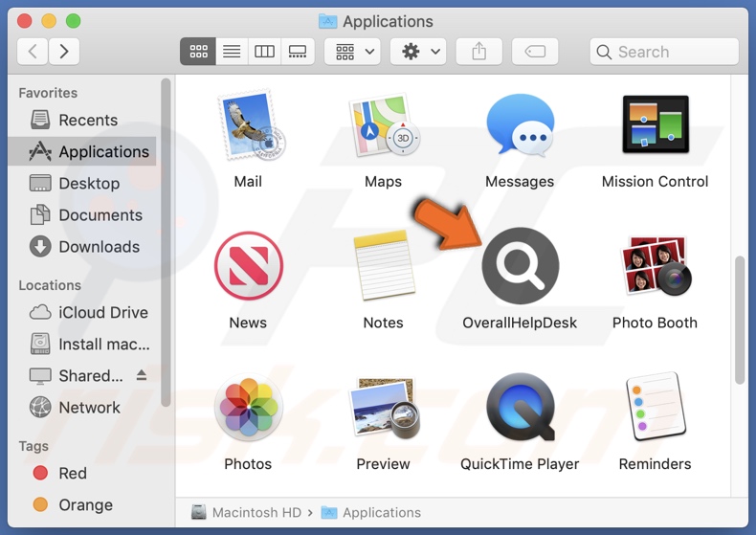Click the Edit Tags toolbar button
Screen dimensions: 756x535
[x=535, y=51]
